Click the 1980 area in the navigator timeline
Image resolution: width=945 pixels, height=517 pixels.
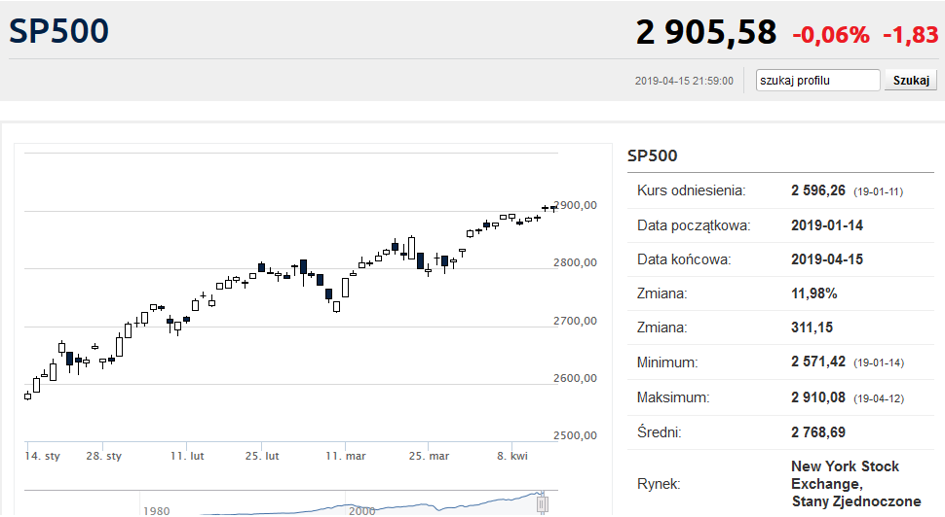click(156, 511)
